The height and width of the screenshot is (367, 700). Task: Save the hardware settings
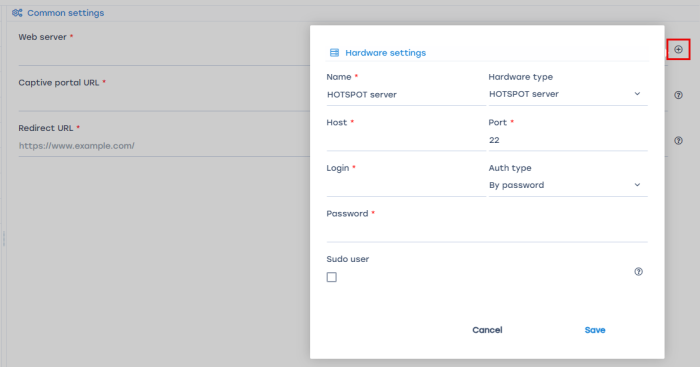[x=595, y=330]
